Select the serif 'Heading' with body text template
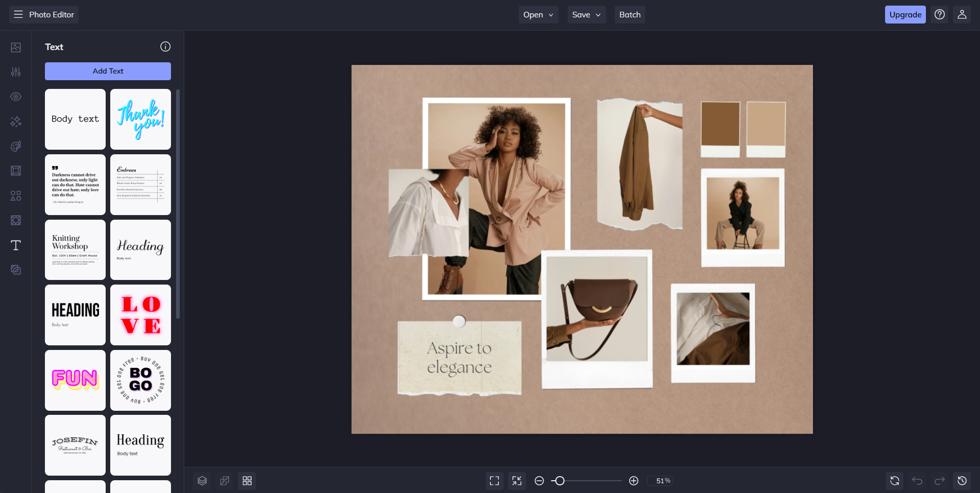The image size is (980, 493). [x=140, y=445]
